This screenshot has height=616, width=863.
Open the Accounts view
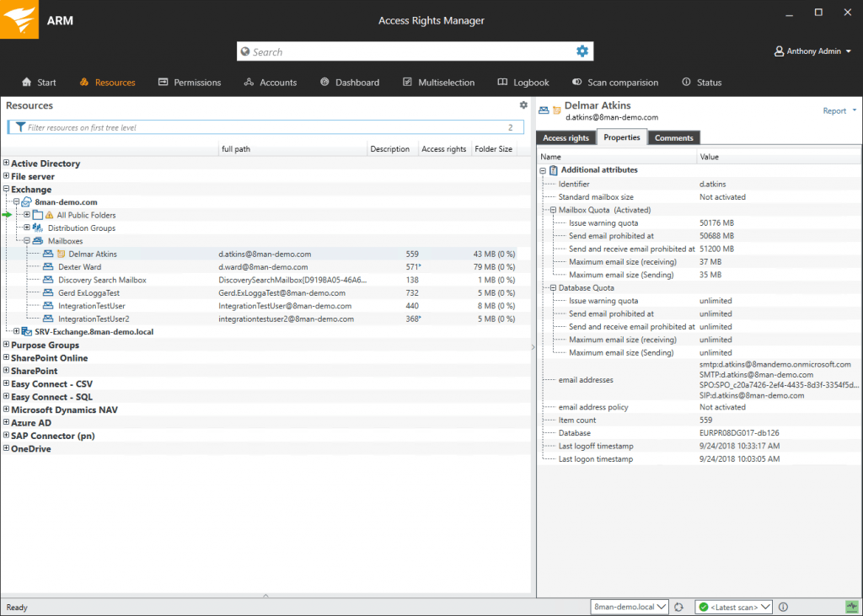pyautogui.click(x=271, y=82)
